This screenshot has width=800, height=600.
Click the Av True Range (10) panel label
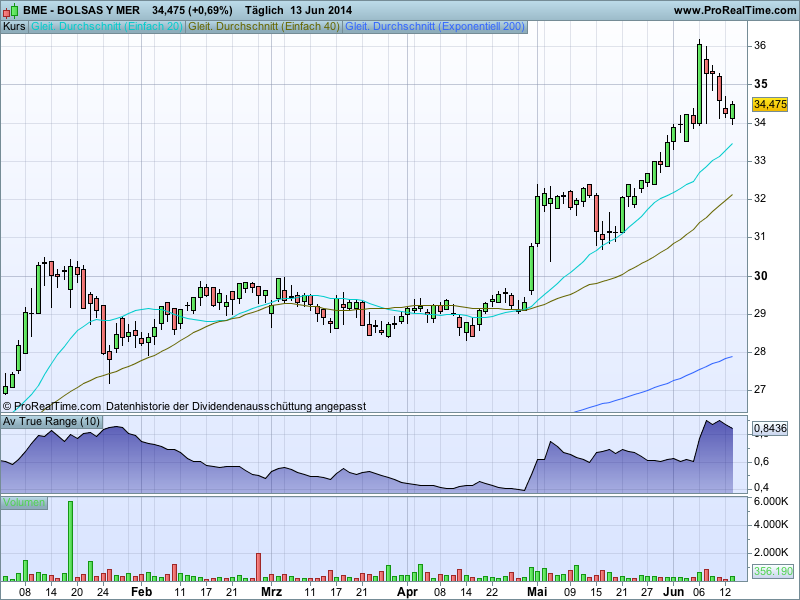click(52, 422)
